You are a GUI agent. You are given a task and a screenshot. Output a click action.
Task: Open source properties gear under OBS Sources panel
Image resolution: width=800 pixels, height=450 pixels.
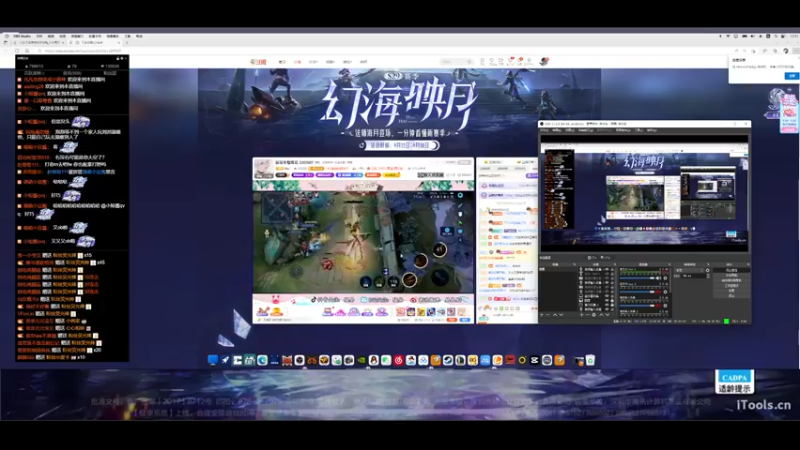(x=594, y=315)
